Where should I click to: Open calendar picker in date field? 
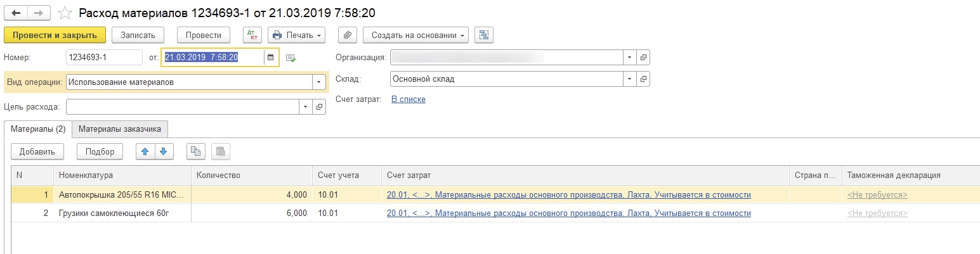[271, 58]
